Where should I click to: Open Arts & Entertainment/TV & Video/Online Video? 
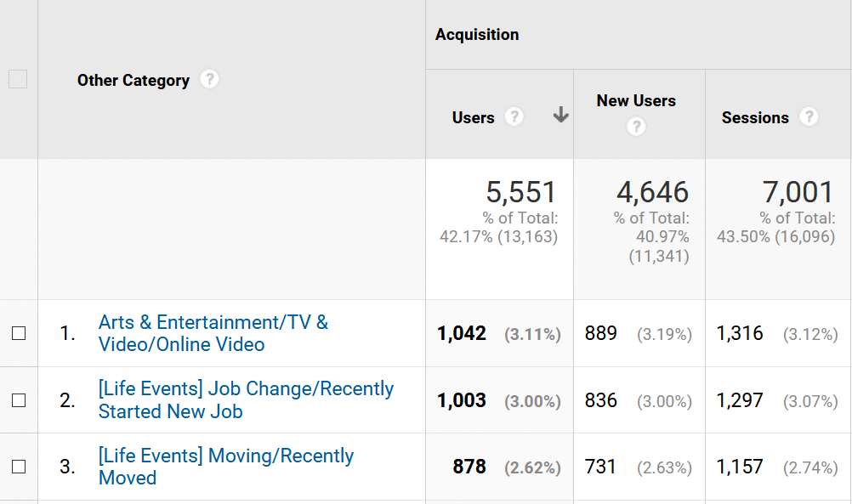click(215, 333)
